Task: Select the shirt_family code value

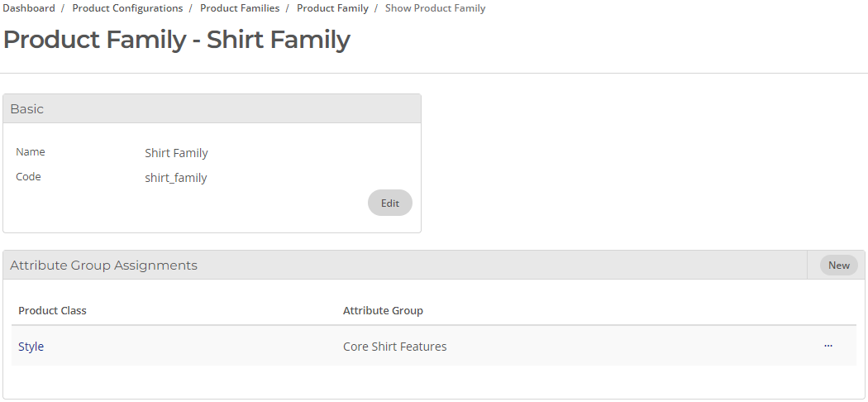Action: coord(176,178)
